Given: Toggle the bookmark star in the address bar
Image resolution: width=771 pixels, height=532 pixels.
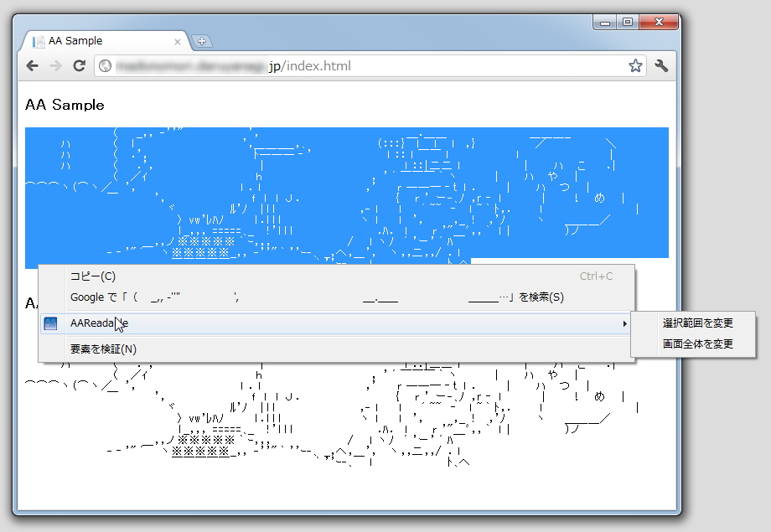Looking at the screenshot, I should (635, 65).
